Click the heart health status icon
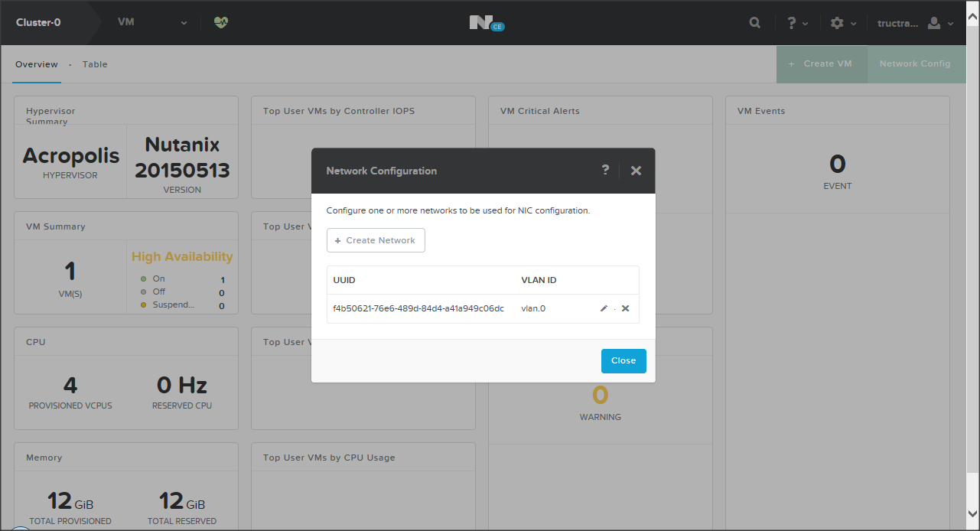This screenshot has height=531, width=980. (x=221, y=22)
